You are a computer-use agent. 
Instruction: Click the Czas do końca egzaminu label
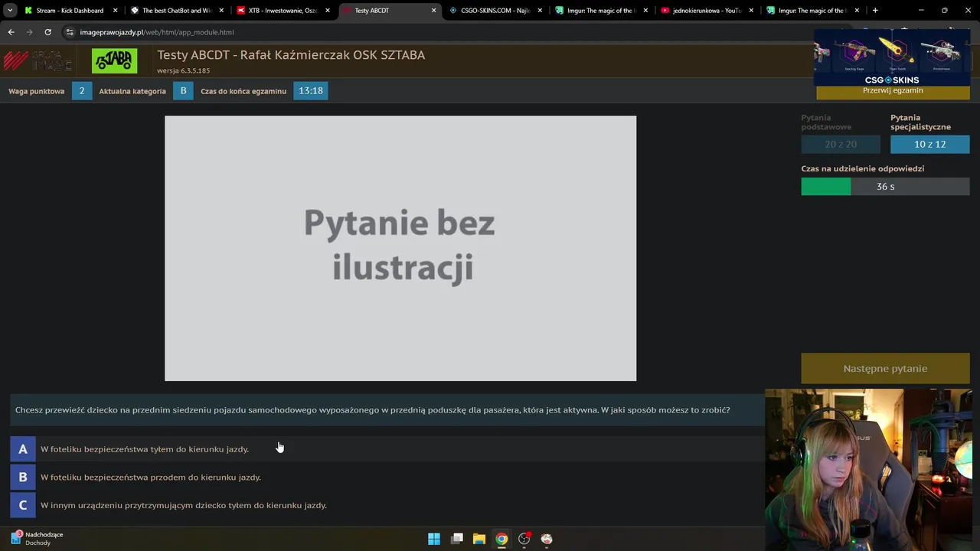tap(243, 91)
